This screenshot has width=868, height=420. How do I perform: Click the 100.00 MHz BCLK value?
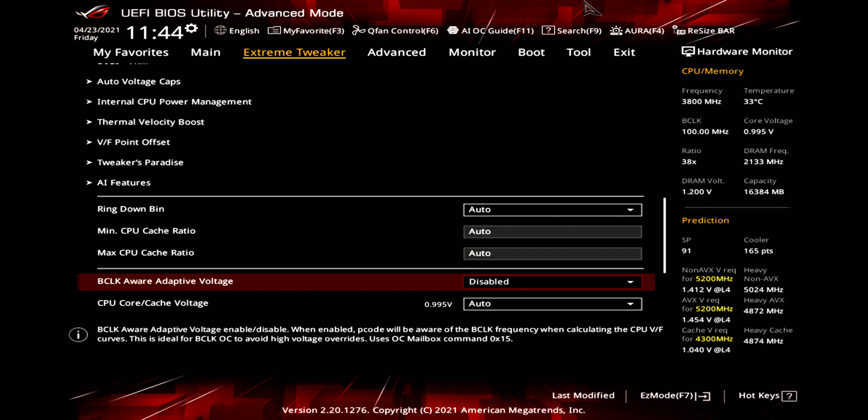[705, 131]
